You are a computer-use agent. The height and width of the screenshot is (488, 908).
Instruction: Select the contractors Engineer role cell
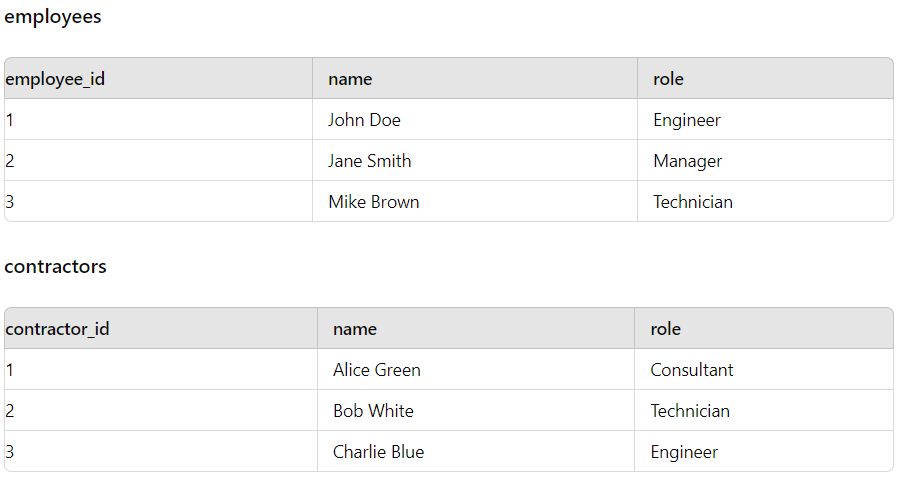pos(764,452)
